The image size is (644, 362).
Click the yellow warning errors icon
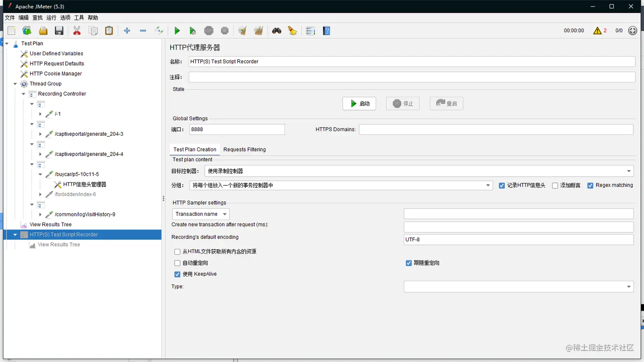pos(598,31)
